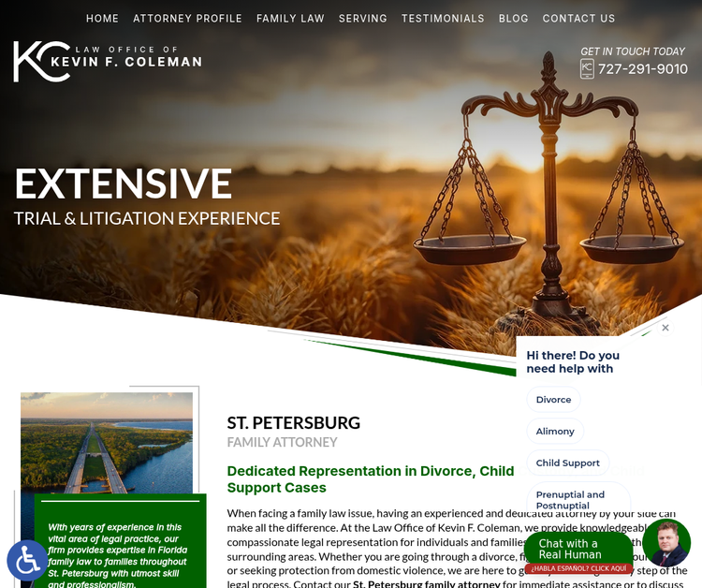Go to the Home menu item
This screenshot has width=702, height=588.
click(103, 19)
